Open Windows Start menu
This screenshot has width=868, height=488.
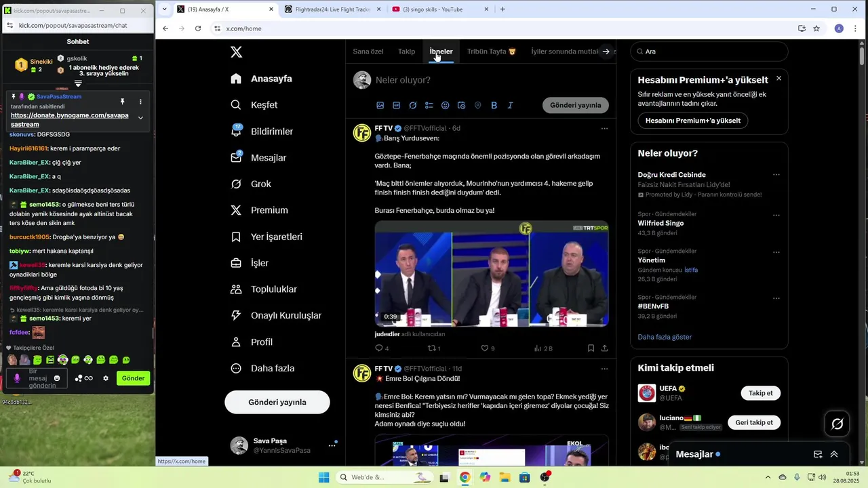[x=324, y=477]
